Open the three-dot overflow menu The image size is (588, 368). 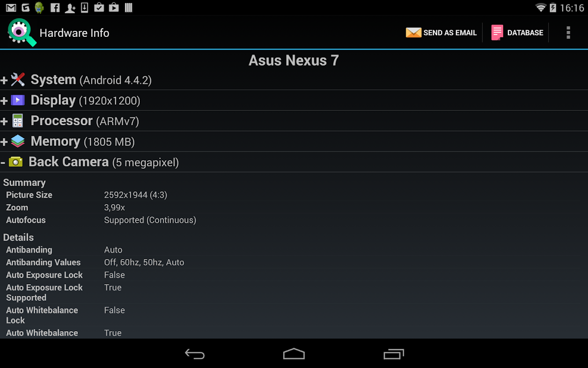(568, 33)
